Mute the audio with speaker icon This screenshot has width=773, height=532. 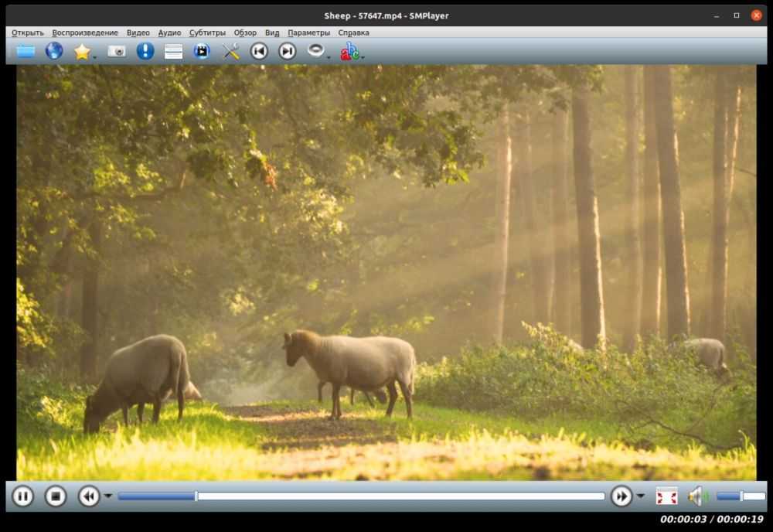[x=697, y=496]
